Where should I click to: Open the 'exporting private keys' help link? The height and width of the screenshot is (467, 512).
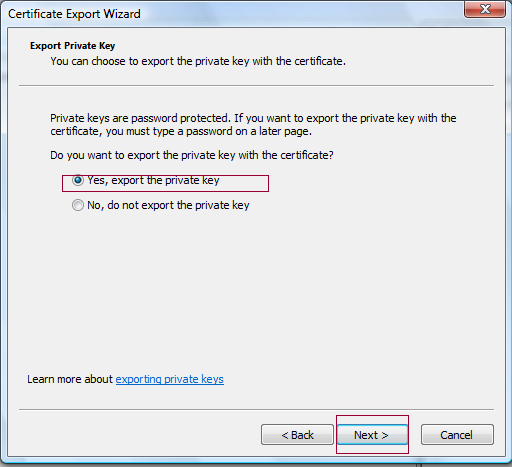[170, 379]
